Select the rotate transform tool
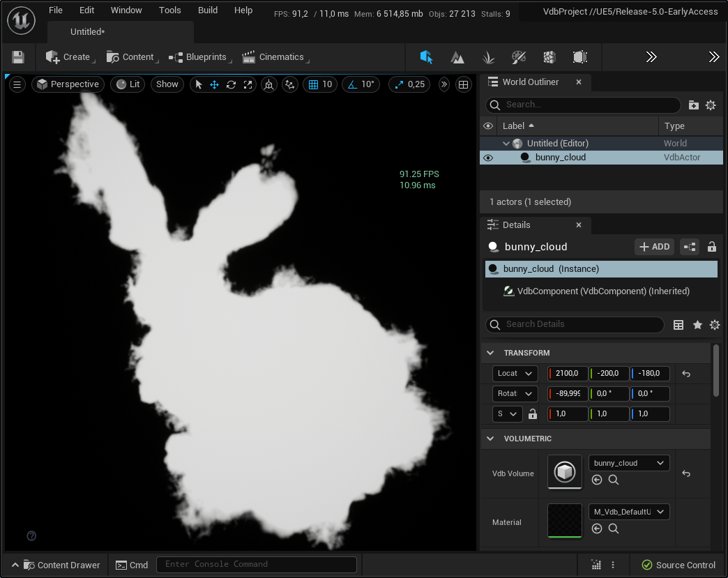The width and height of the screenshot is (728, 578). click(x=231, y=84)
